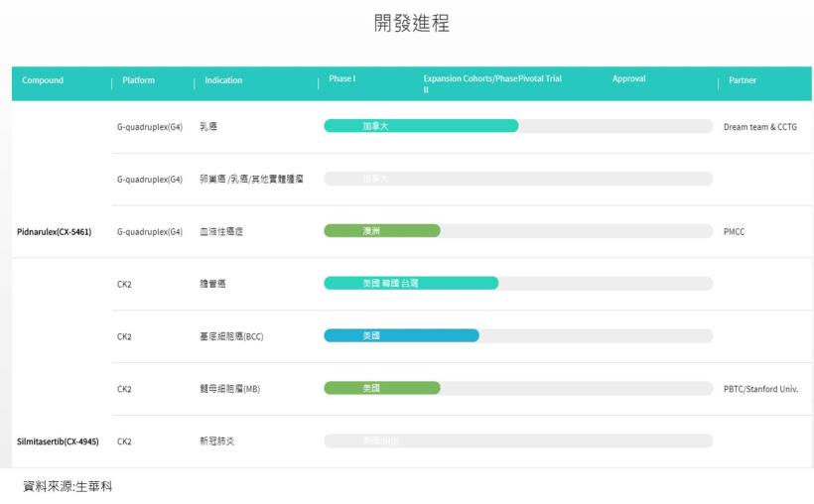Select the Indication column header
The image size is (814, 504).
223,80
